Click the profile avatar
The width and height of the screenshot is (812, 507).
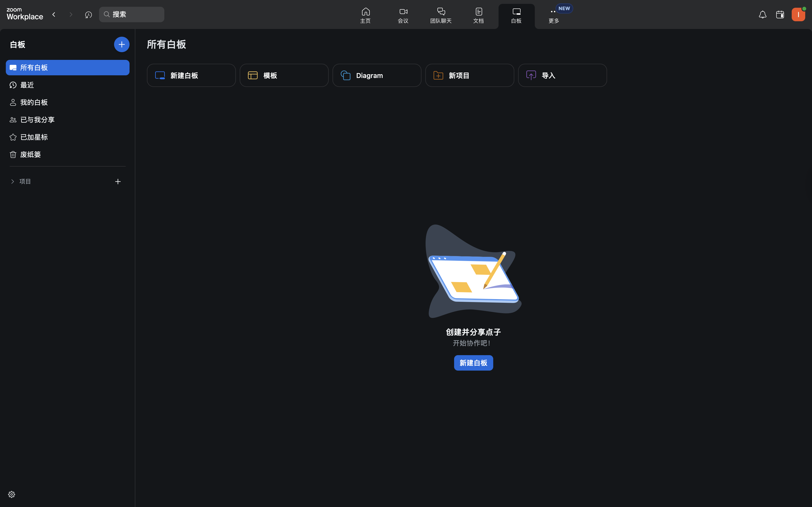pos(798,14)
